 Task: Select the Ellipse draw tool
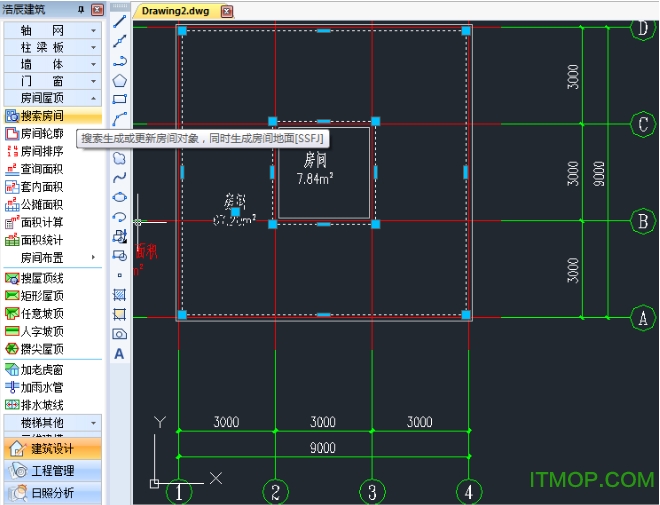click(x=120, y=197)
